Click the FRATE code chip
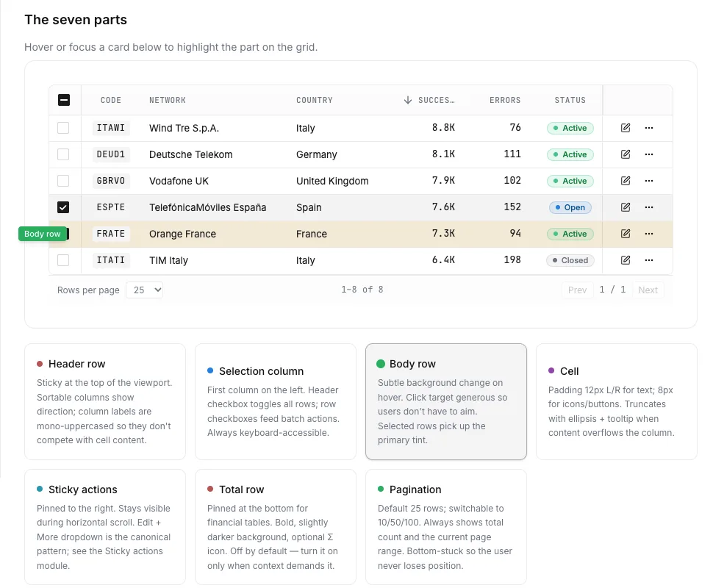 coord(111,233)
